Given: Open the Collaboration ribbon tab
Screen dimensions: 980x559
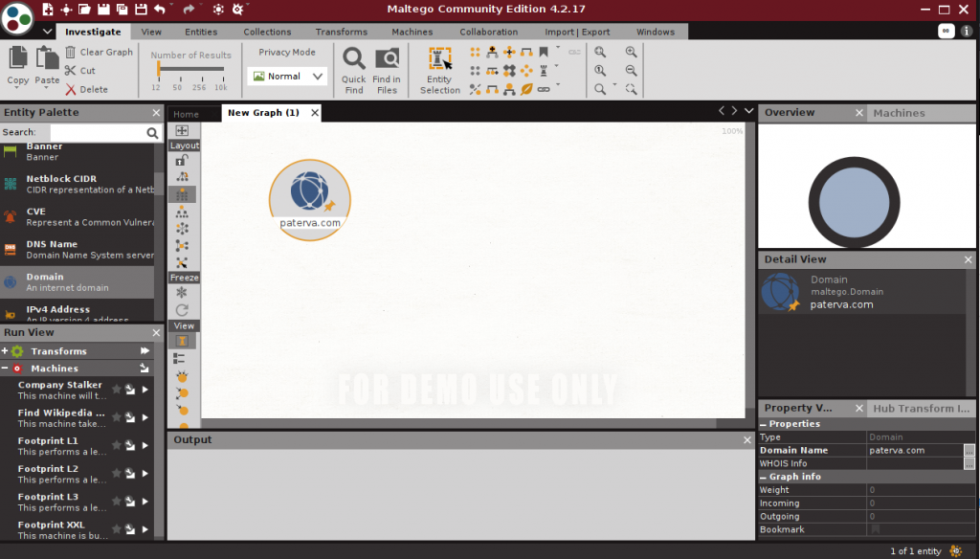Looking at the screenshot, I should pyautogui.click(x=489, y=32).
